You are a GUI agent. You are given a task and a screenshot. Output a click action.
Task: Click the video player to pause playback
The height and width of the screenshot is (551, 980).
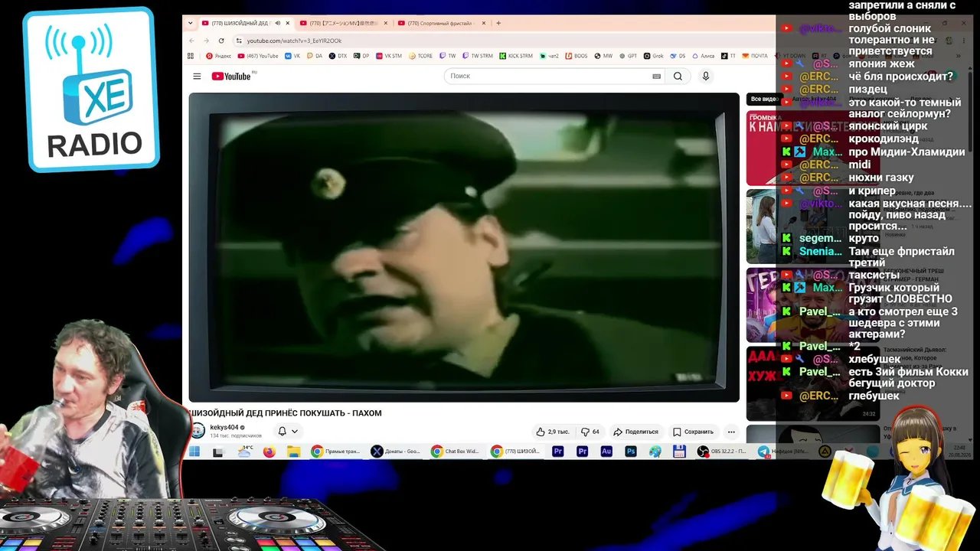coord(464,247)
